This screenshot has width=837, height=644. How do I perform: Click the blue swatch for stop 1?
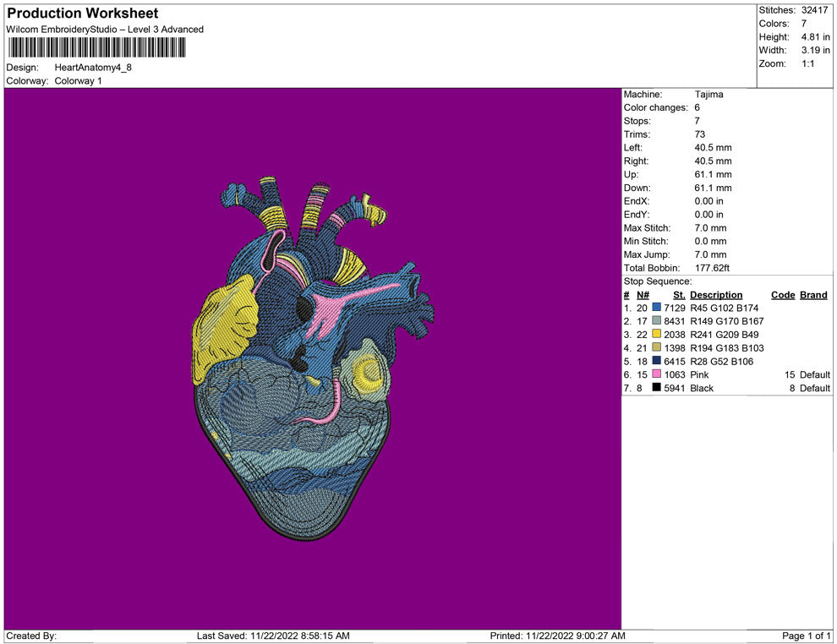click(657, 308)
